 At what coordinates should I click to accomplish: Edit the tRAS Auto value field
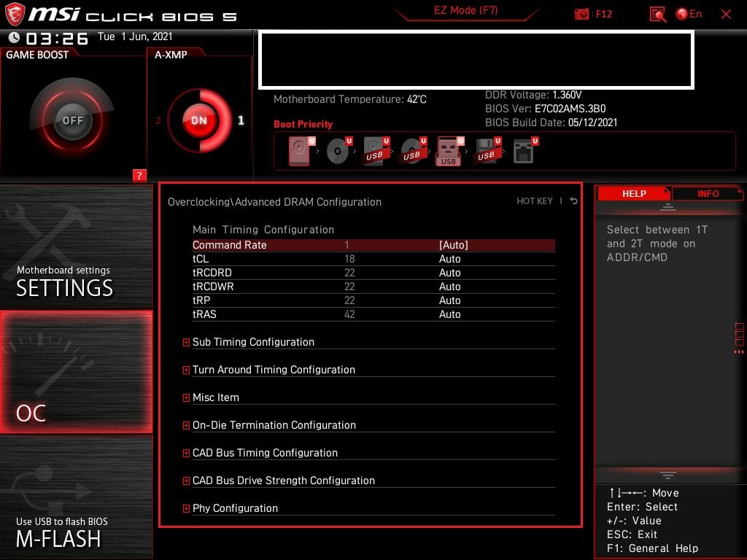coord(449,314)
